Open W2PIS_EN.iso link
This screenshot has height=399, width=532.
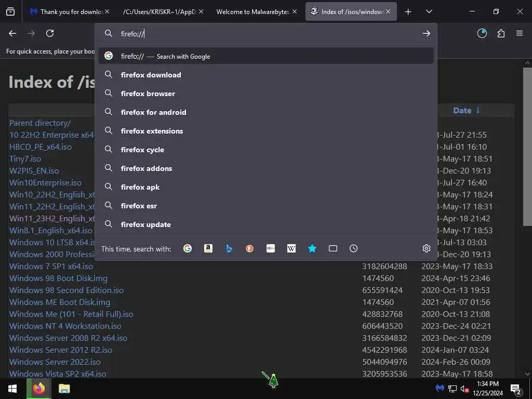(x=34, y=170)
